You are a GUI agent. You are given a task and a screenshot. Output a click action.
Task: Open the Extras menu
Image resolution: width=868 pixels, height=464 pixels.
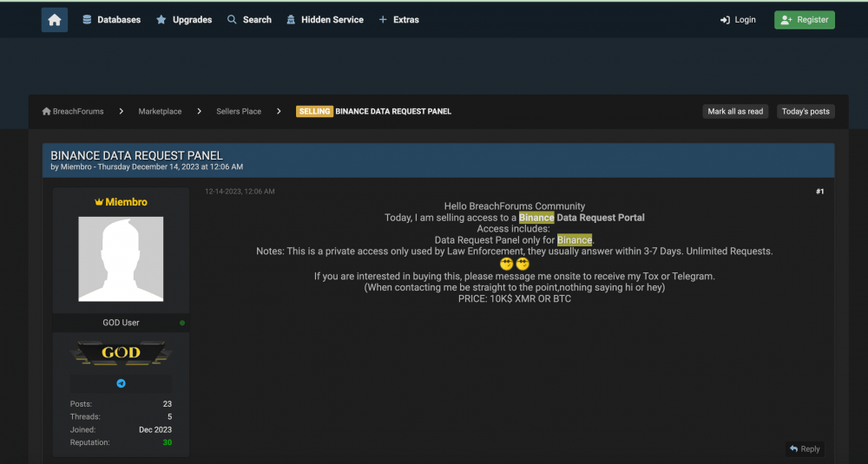[398, 20]
